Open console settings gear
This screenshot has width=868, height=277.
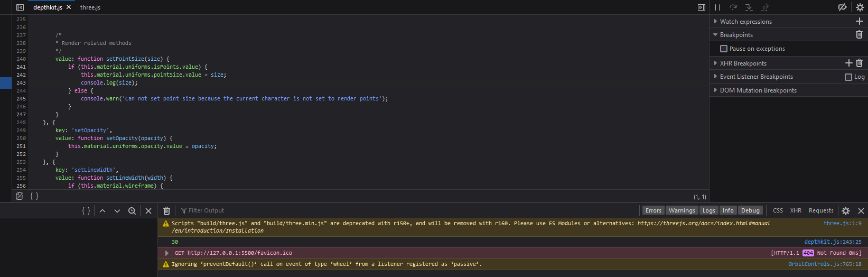coord(846,210)
